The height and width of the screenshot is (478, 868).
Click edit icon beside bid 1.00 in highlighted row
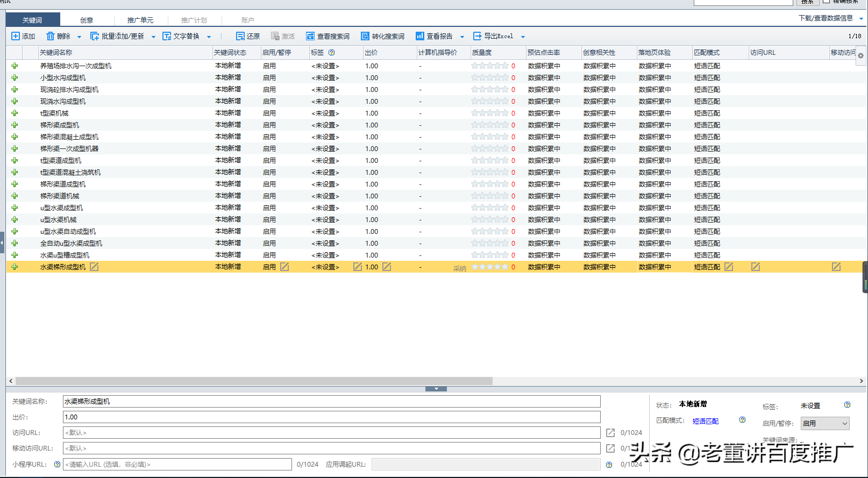387,267
